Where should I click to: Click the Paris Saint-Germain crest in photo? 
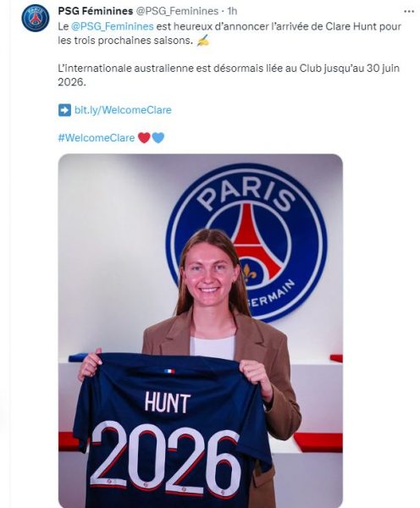[246, 243]
